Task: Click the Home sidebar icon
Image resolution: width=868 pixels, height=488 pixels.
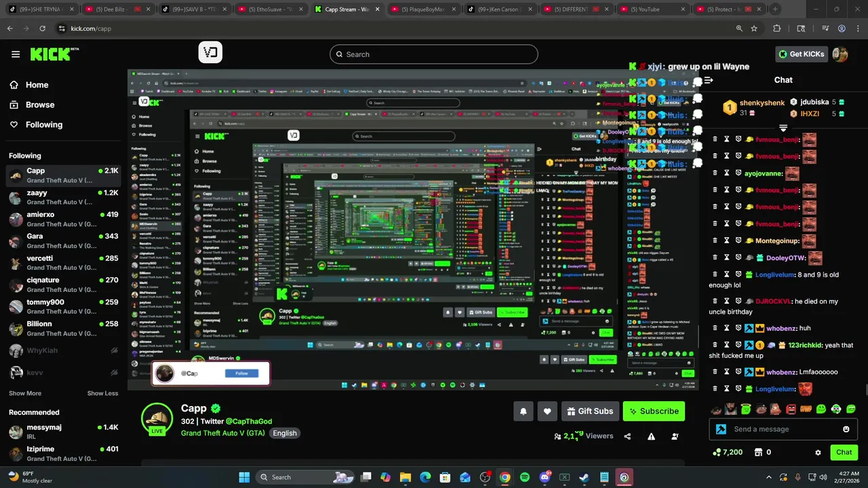Action: 14,85
